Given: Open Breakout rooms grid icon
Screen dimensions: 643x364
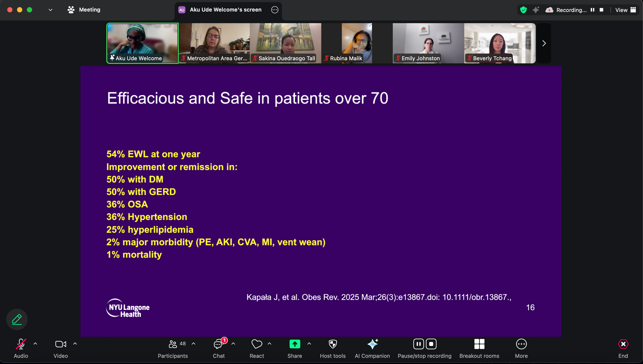Looking at the screenshot, I should click(x=479, y=344).
